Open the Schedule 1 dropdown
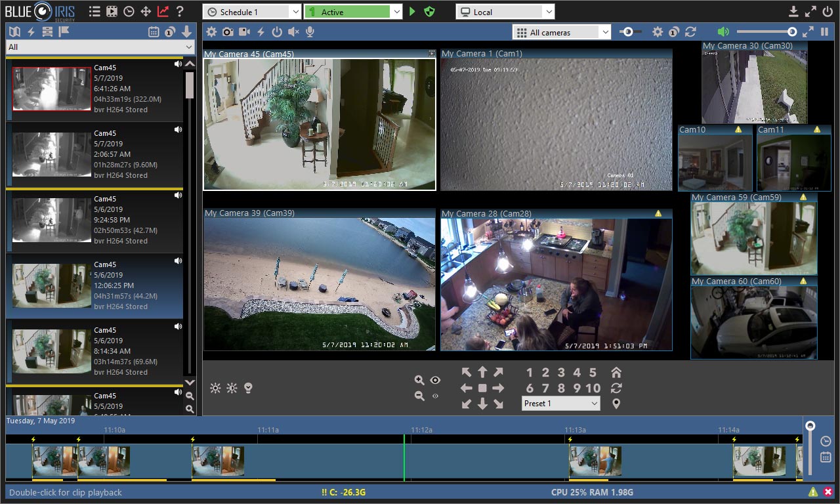 click(253, 11)
